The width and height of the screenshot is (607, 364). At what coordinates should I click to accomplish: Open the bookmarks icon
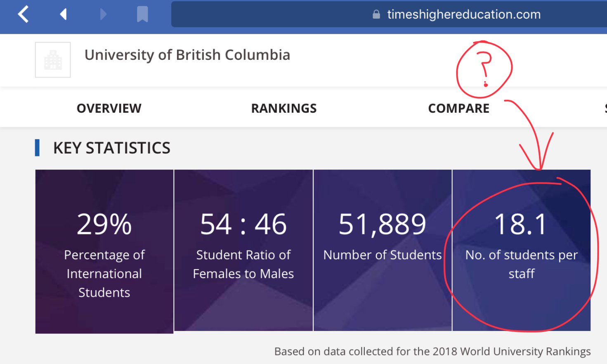pyautogui.click(x=142, y=14)
